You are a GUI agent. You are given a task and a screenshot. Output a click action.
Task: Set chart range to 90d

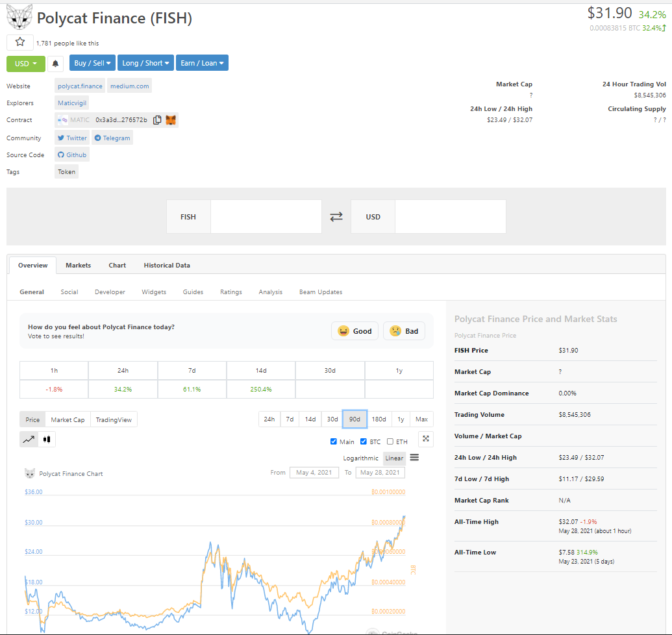[x=355, y=419]
